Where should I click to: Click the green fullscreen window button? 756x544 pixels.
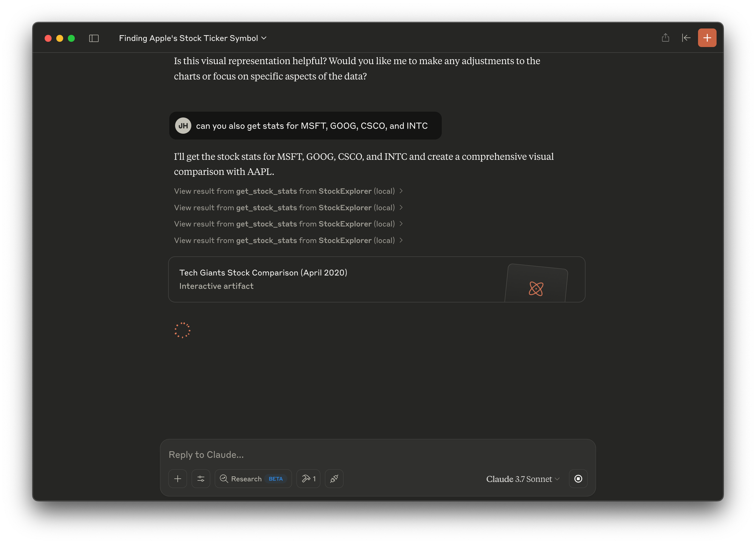71,38
